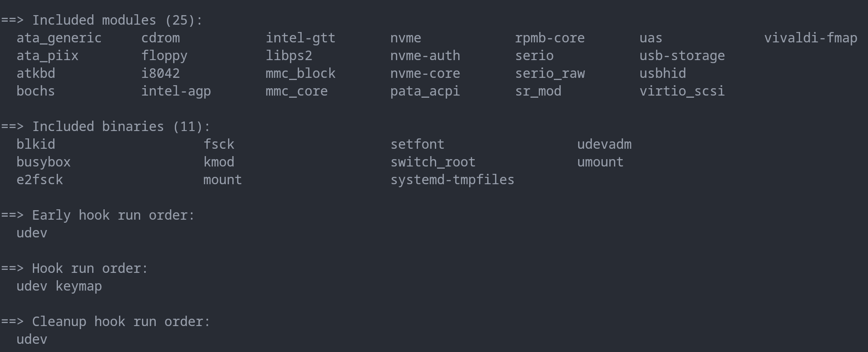Click the 'Cleanup hook run order:' heading
This screenshot has height=352, width=868.
121,322
